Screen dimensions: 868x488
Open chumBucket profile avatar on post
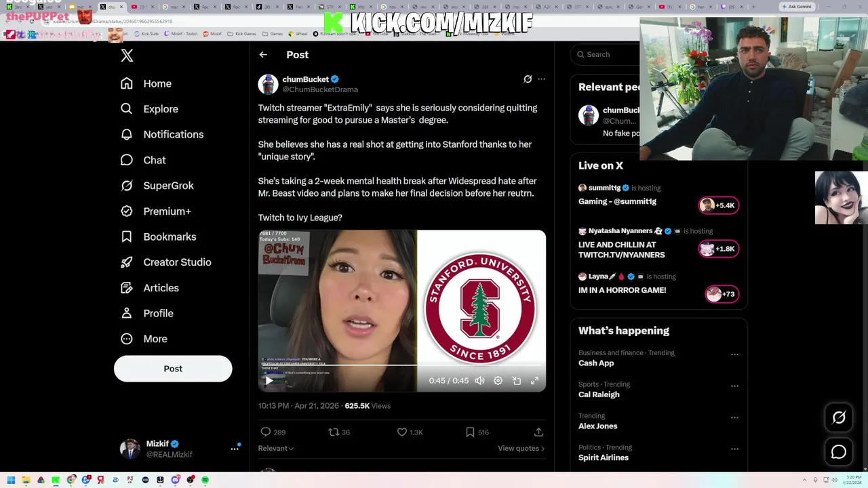coord(268,84)
